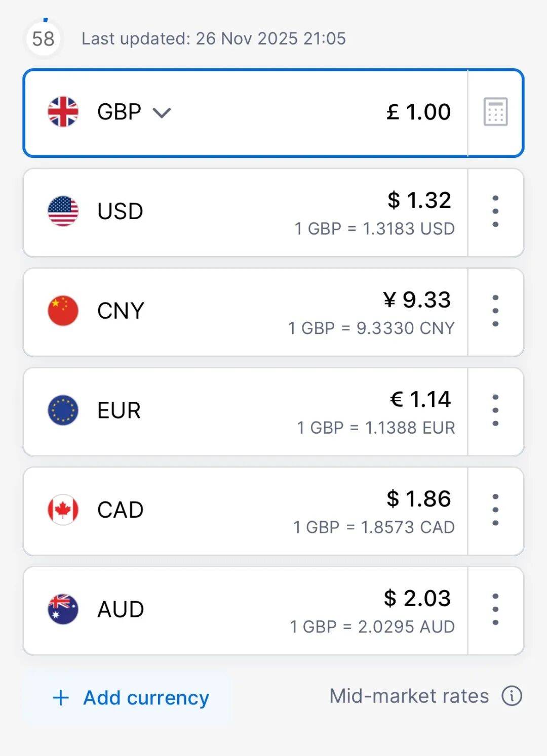Click the Mid-market rates info icon
Image resolution: width=547 pixels, height=756 pixels.
(512, 696)
